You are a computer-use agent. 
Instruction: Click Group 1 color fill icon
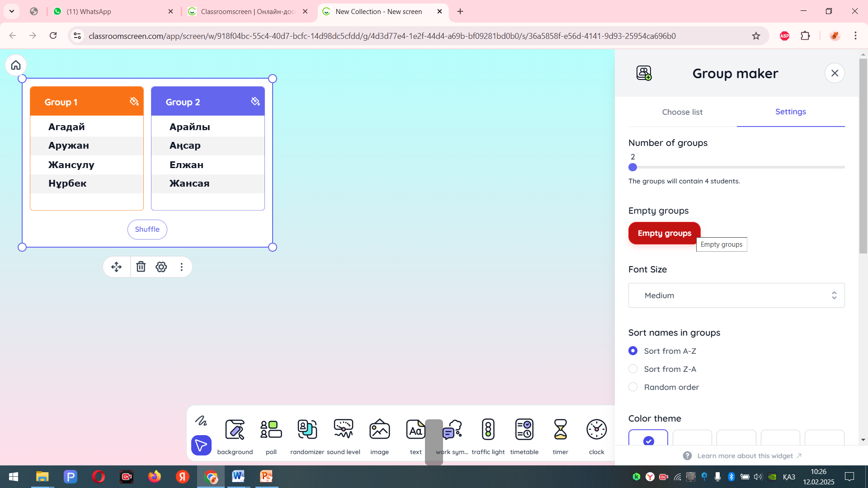coord(134,101)
